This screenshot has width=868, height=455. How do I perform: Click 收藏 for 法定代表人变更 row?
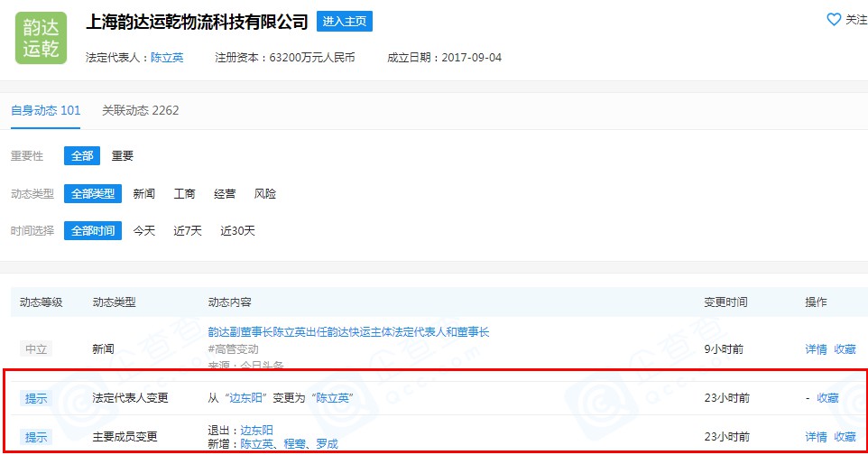coord(827,398)
